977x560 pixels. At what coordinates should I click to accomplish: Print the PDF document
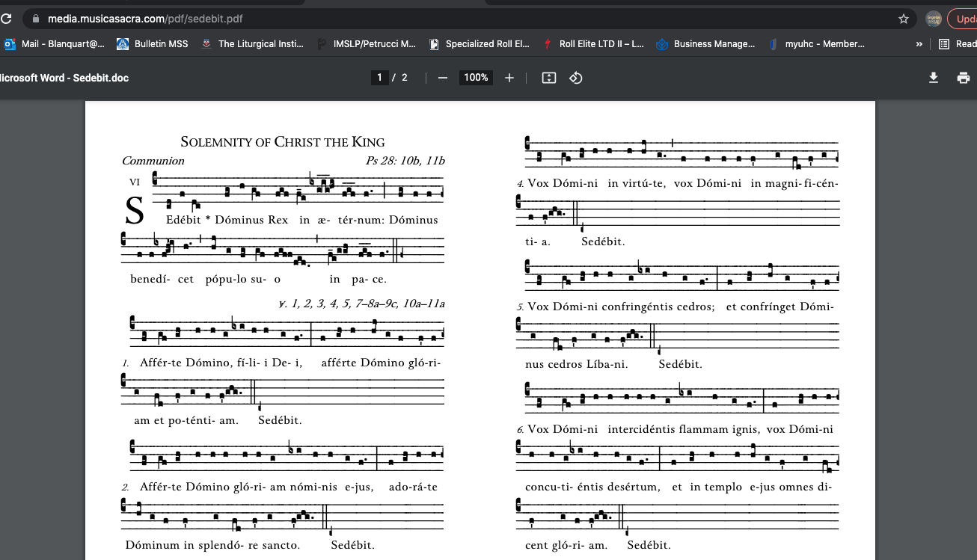pyautogui.click(x=964, y=78)
